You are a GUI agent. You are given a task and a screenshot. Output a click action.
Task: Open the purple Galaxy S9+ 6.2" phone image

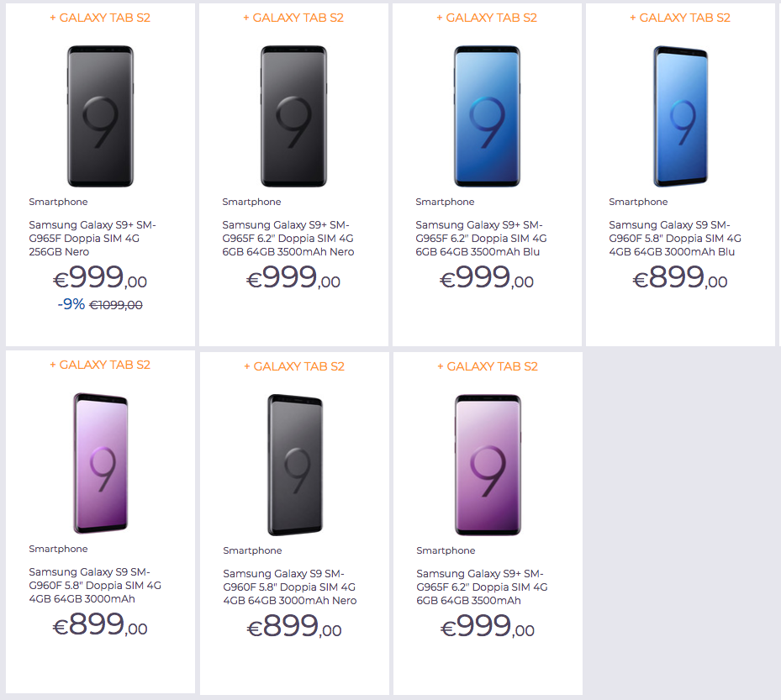tap(488, 465)
